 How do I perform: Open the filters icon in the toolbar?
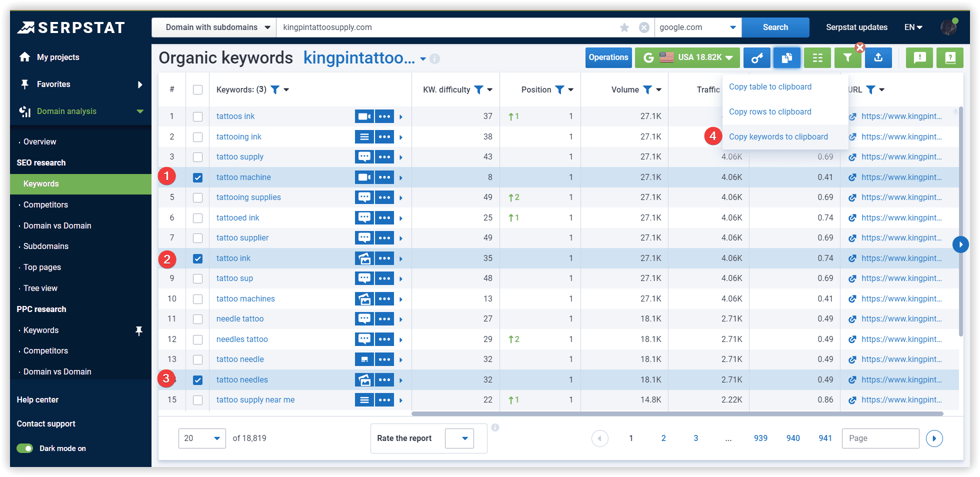point(847,57)
